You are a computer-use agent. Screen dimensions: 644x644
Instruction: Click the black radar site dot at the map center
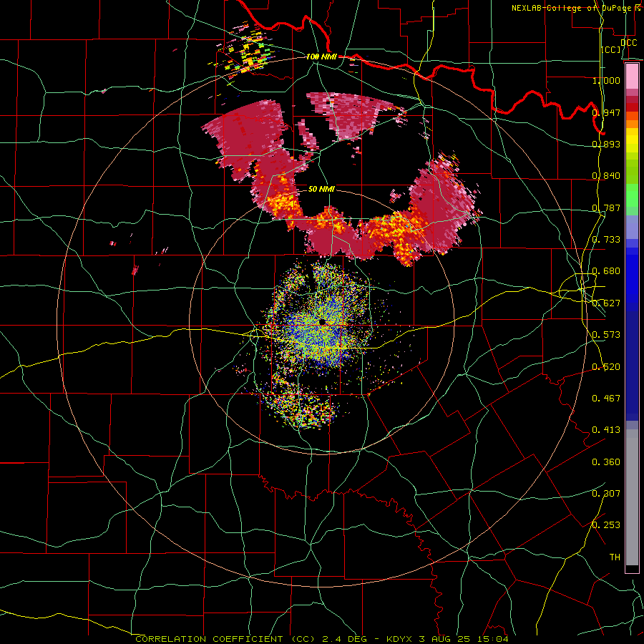321,322
